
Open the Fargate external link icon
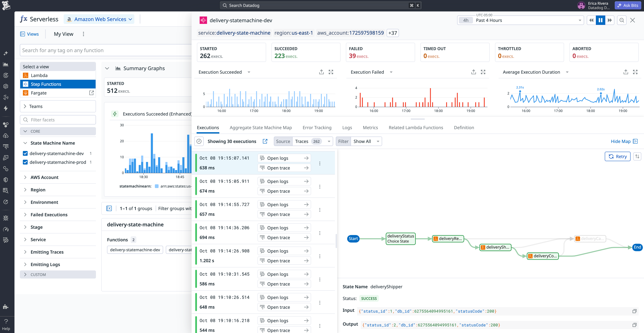pos(92,93)
